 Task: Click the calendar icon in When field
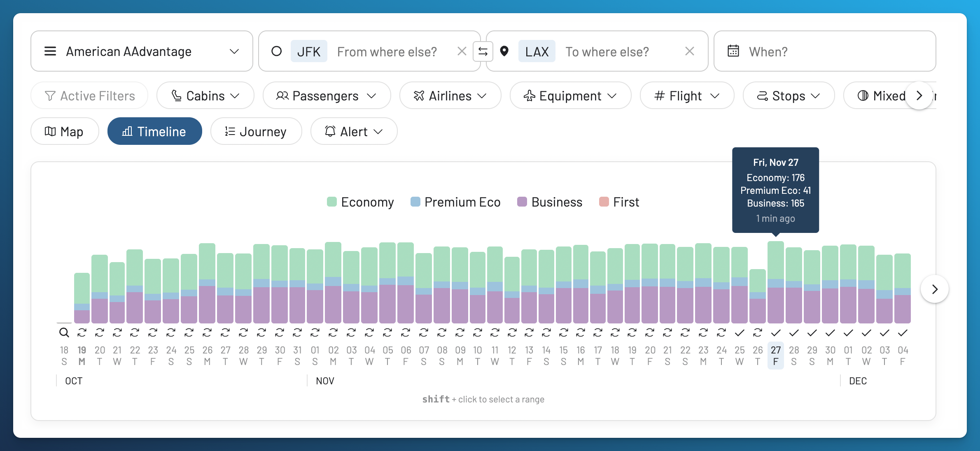click(733, 51)
